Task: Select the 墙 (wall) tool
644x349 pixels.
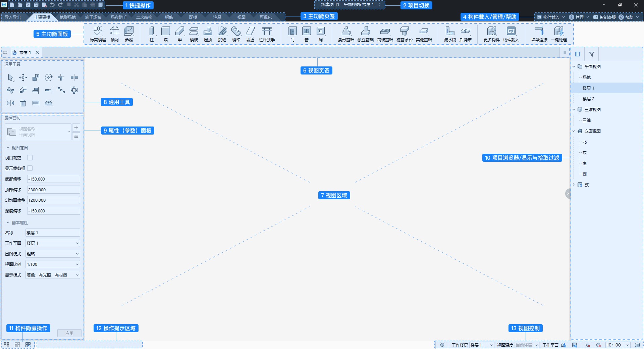Action: pos(166,34)
